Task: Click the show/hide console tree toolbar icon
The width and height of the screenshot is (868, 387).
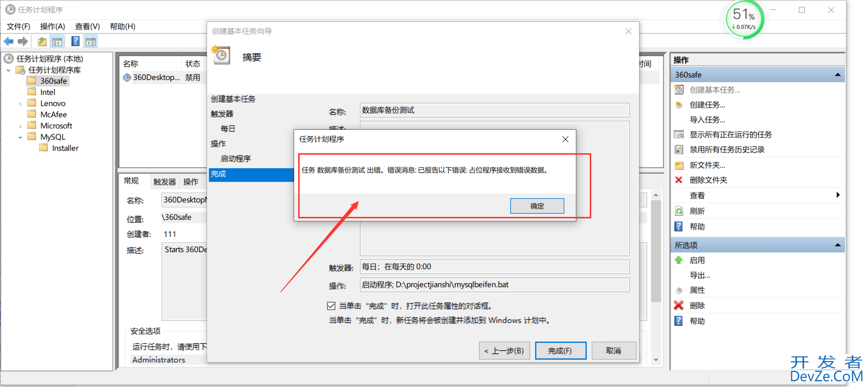Action: point(57,41)
